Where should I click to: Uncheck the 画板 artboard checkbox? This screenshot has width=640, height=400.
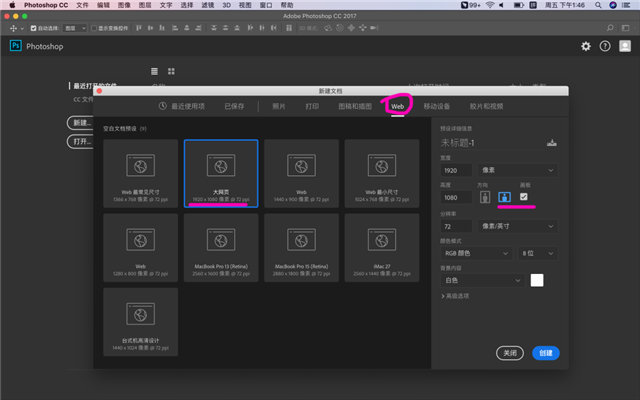(x=524, y=197)
